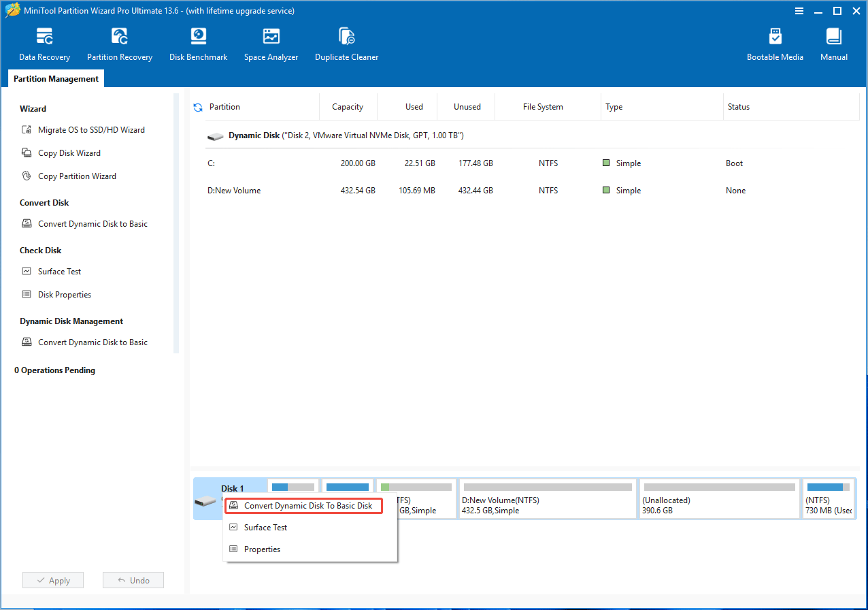Screen dimensions: 868x610
Task: Click the refresh icon beside Partition header
Action: 198,108
